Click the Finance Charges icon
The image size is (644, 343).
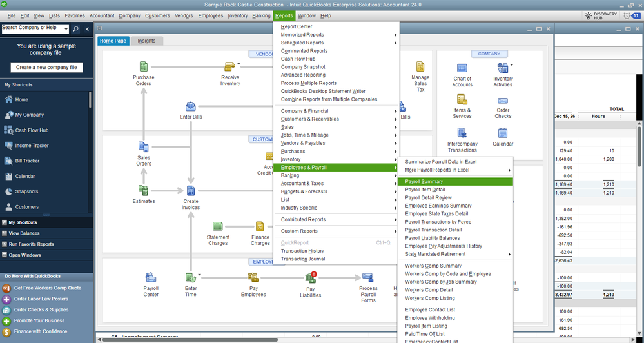coord(260,226)
